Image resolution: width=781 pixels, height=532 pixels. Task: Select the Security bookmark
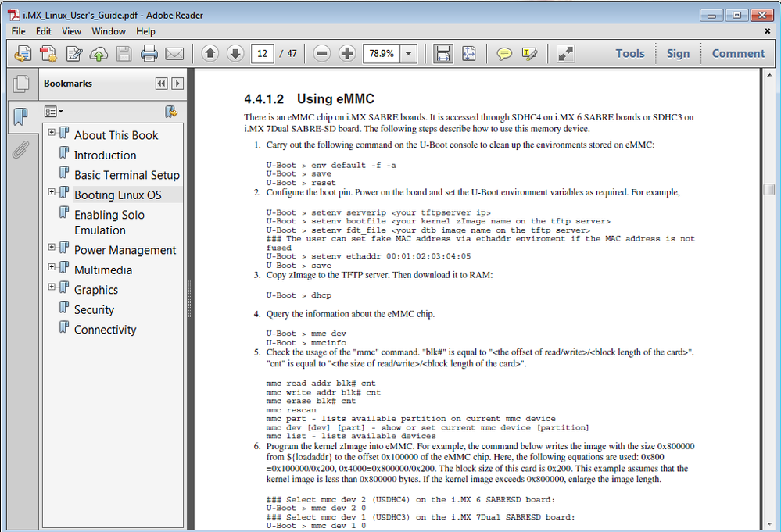coord(94,309)
